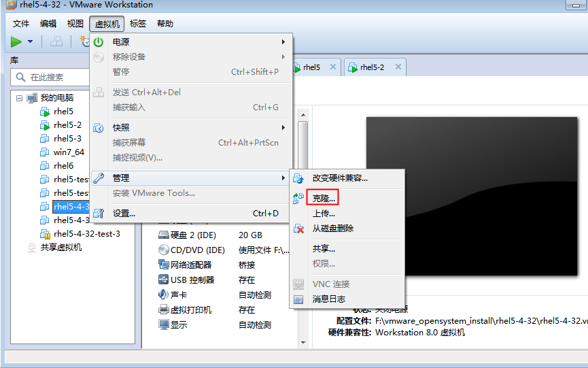Close the rhel5 tab

tap(332, 67)
